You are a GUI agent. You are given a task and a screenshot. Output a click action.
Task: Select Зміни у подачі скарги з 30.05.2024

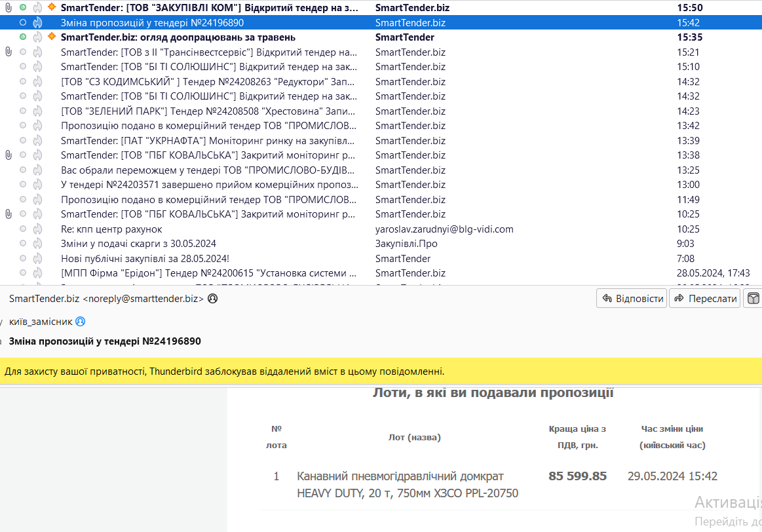click(x=138, y=244)
